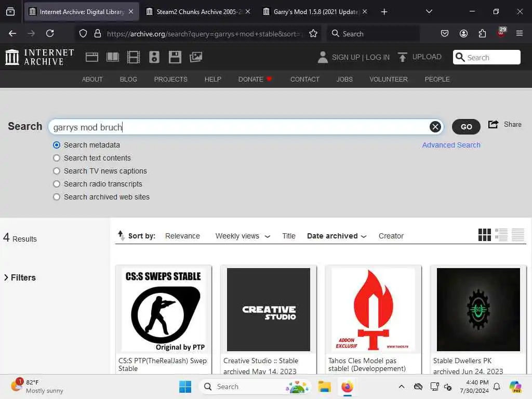Open the PROJECTS menu item

tap(170, 79)
